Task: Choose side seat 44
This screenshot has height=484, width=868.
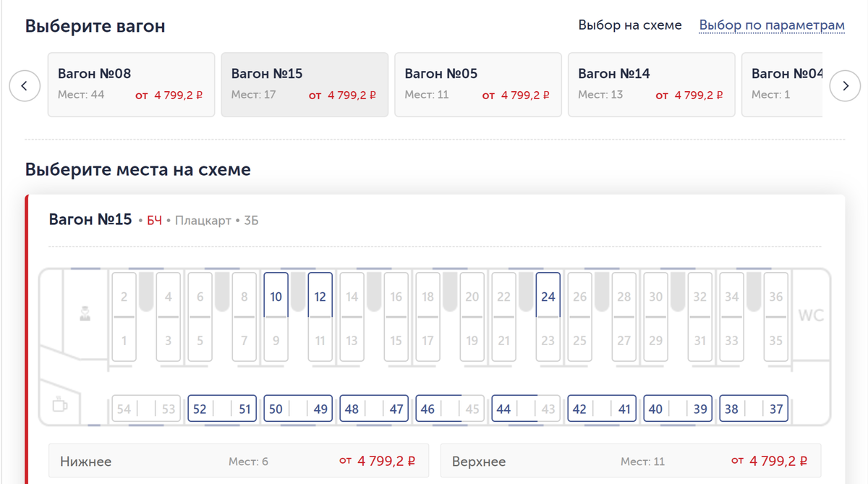Action: click(504, 409)
